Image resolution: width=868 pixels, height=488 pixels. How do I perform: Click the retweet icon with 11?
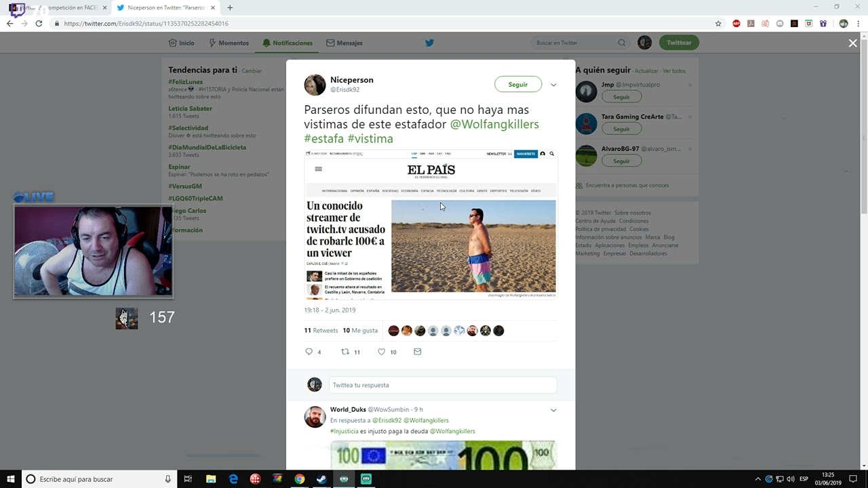point(345,352)
